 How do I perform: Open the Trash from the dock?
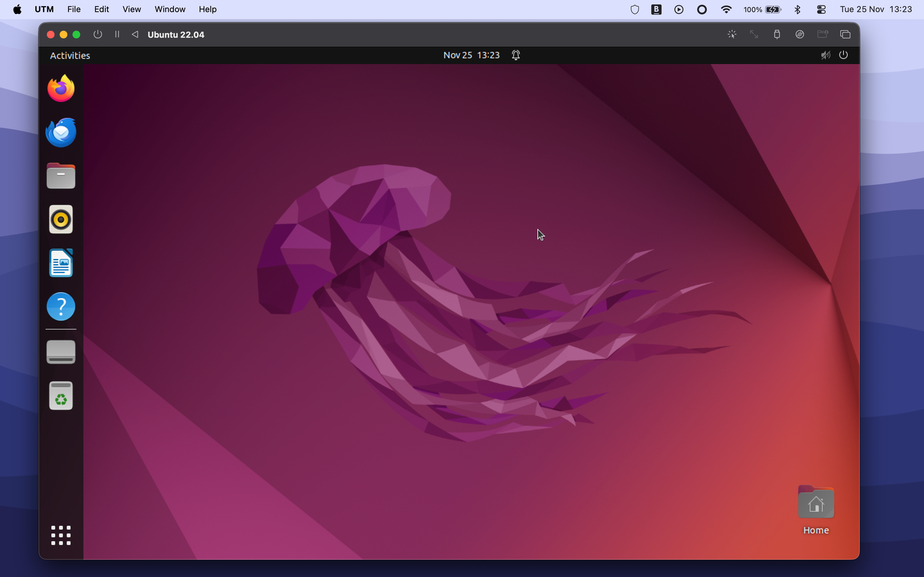[x=60, y=395]
